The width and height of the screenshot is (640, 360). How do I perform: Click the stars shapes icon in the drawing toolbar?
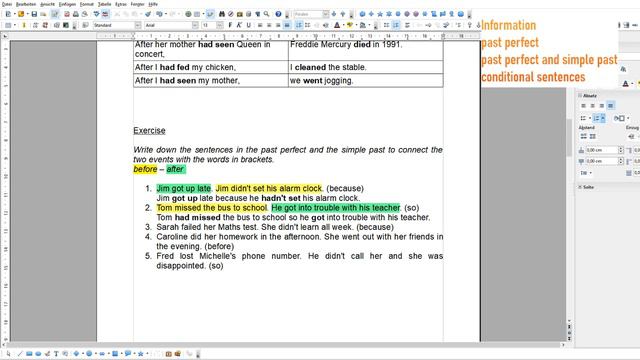point(140,353)
